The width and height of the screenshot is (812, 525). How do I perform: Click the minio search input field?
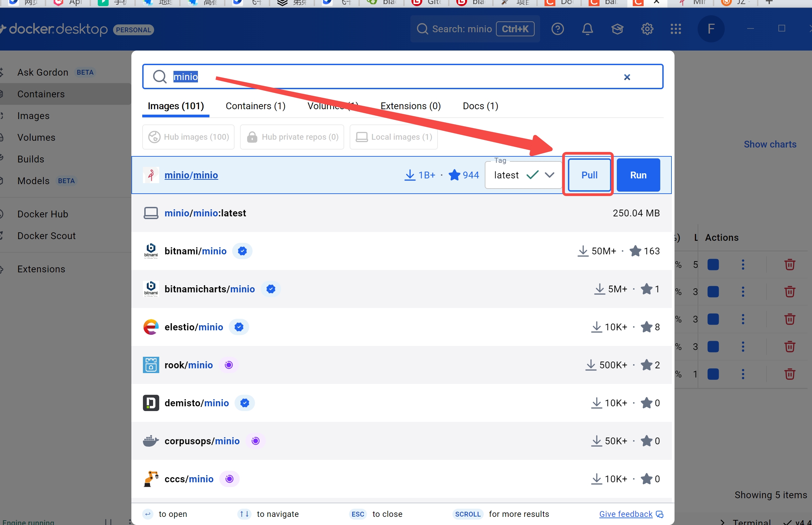point(403,77)
